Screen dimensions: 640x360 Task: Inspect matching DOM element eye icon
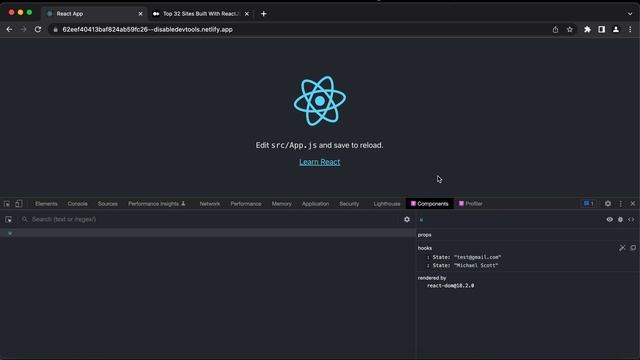(x=609, y=220)
